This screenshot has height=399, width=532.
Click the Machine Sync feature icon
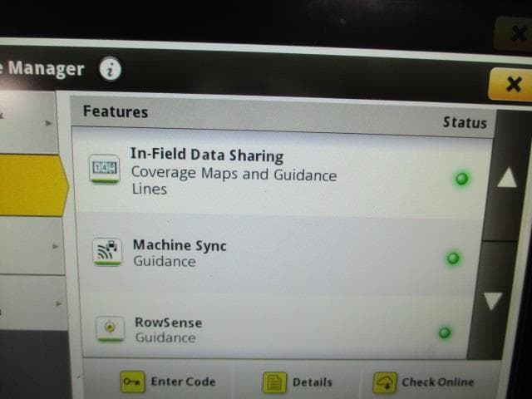(107, 253)
